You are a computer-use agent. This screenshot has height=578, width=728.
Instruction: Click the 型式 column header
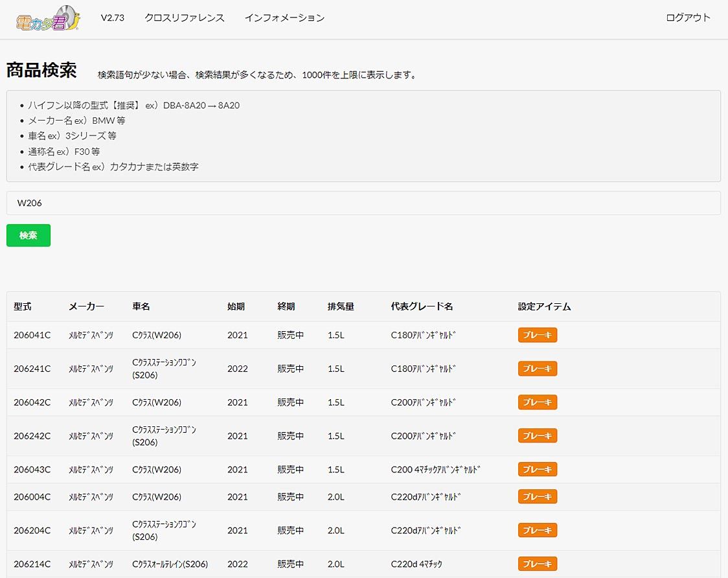tap(23, 306)
